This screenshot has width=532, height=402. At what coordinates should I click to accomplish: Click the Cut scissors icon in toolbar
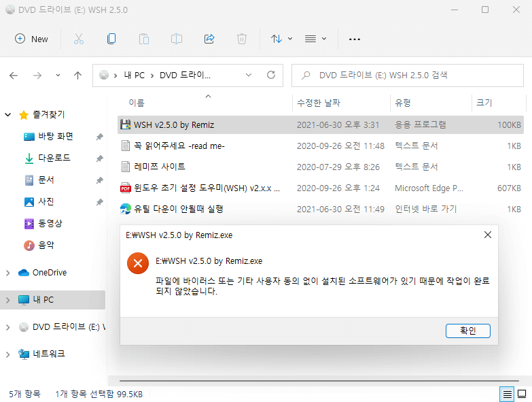[79, 39]
